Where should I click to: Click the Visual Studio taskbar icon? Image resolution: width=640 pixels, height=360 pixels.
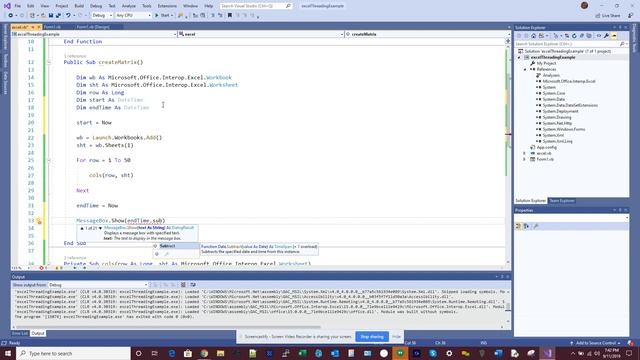pos(548,353)
